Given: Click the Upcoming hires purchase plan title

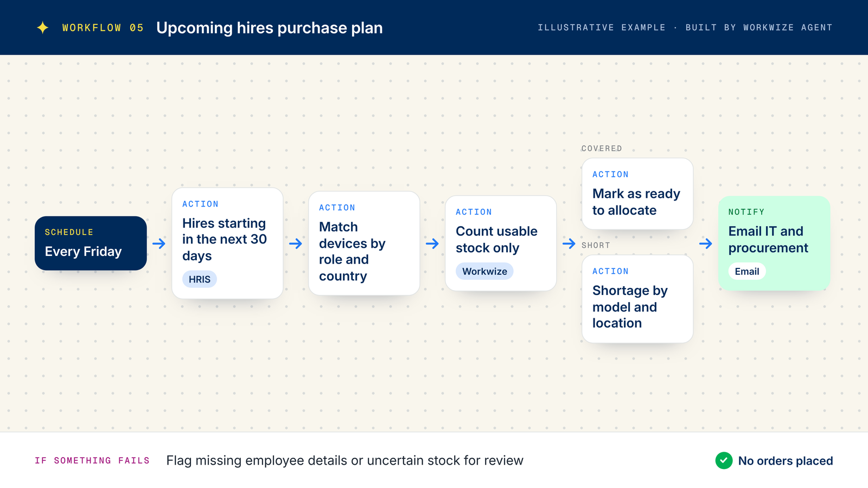Looking at the screenshot, I should (270, 28).
